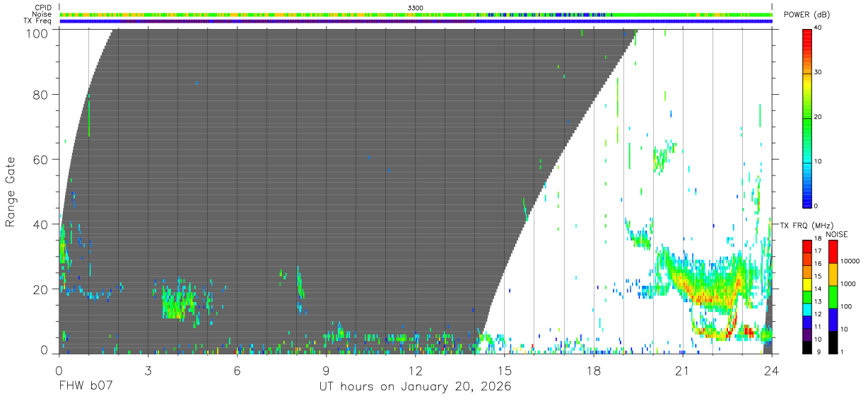This screenshot has width=868, height=401.
Task: Click the 1000 label on NOISE legend
Action: click(848, 284)
